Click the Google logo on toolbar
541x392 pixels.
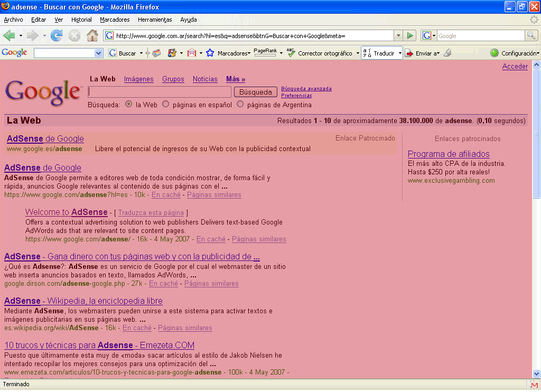coord(14,53)
